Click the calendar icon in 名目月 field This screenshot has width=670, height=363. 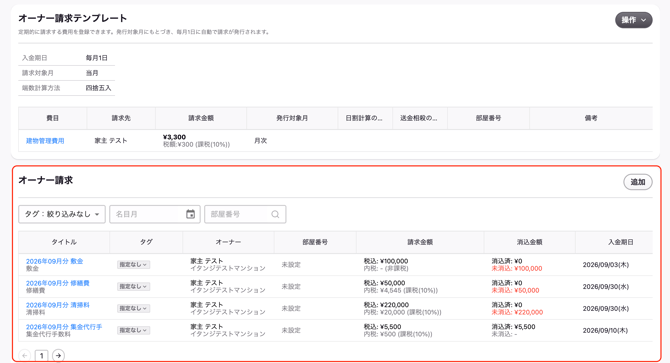point(191,214)
